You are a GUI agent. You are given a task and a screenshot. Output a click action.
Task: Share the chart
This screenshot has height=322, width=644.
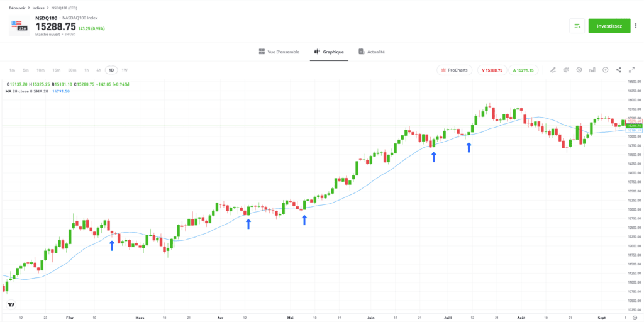coord(619,70)
